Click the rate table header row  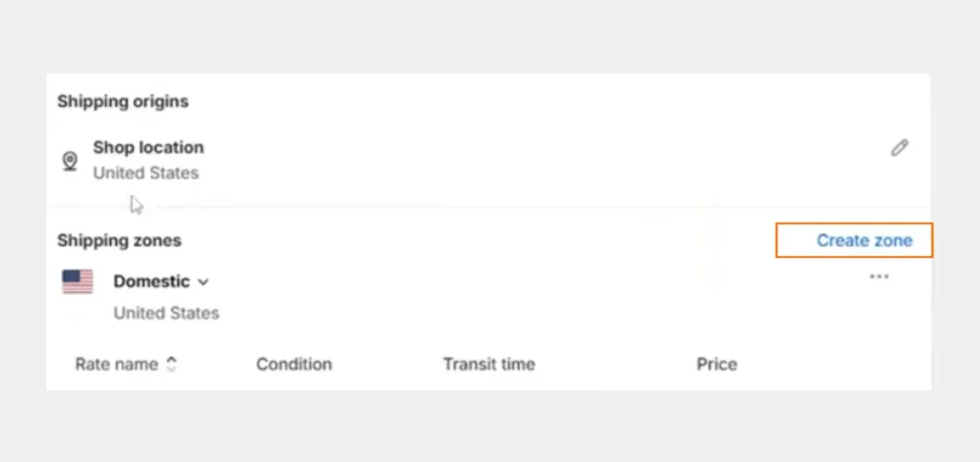pyautogui.click(x=488, y=364)
